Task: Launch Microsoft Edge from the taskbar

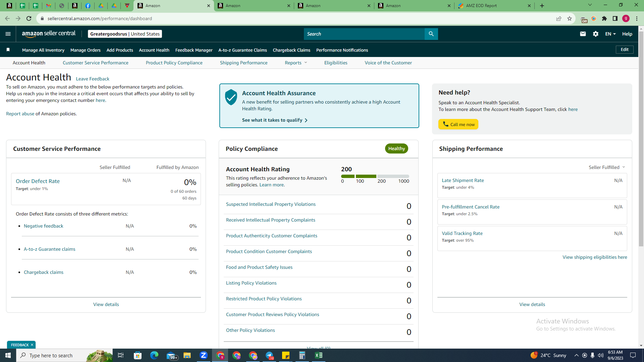Action: click(154, 355)
